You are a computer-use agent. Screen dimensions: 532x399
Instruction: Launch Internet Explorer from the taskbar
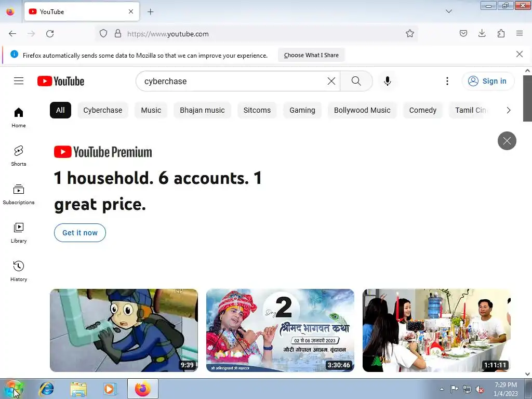(x=46, y=389)
